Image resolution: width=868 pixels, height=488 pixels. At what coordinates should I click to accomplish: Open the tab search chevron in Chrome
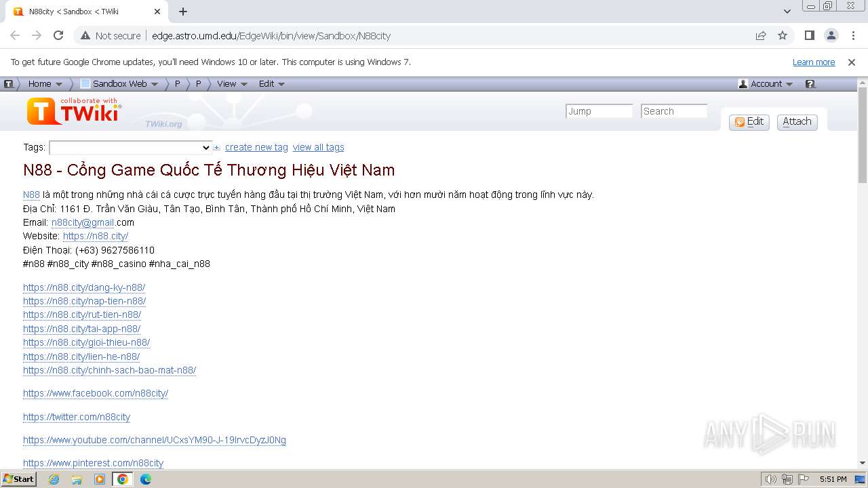click(787, 12)
